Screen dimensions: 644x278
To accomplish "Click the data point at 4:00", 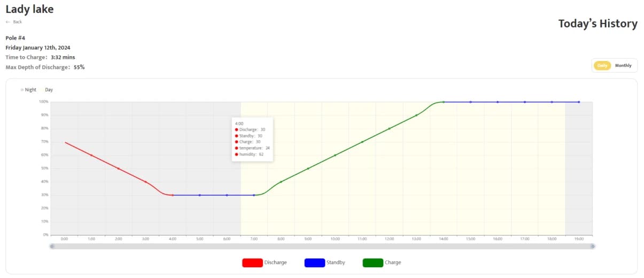I will click(x=173, y=195).
